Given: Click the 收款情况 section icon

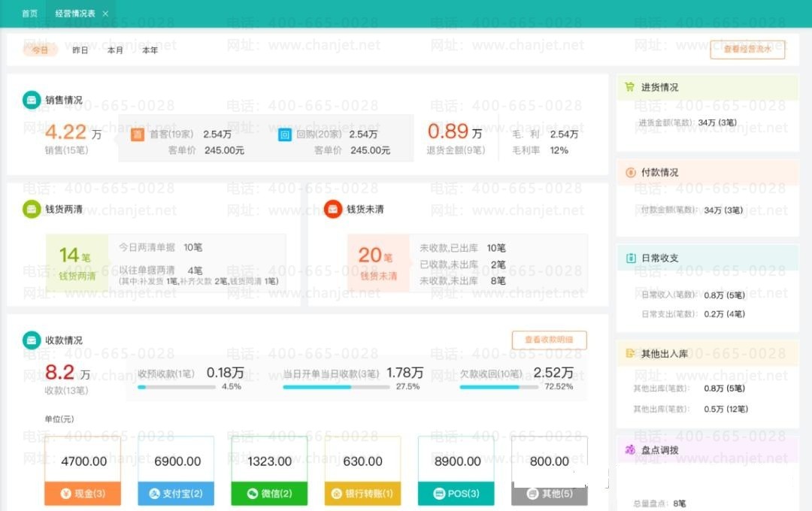Looking at the screenshot, I should 32,340.
